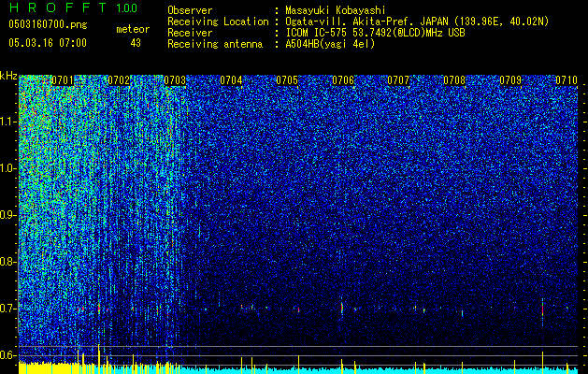Click the 0.8 frequency axis label
The height and width of the screenshot is (374, 588).
click(7, 262)
